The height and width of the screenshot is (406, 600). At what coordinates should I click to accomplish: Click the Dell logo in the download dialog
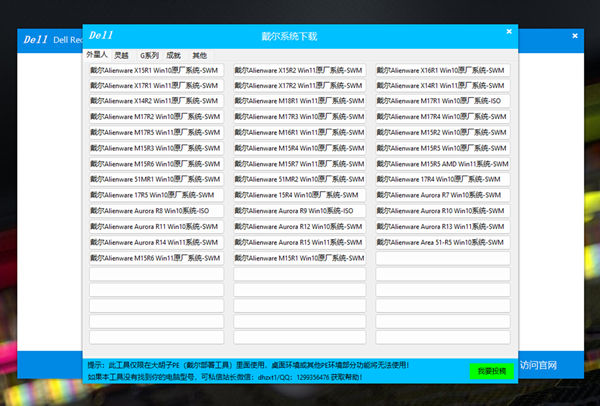(x=101, y=35)
